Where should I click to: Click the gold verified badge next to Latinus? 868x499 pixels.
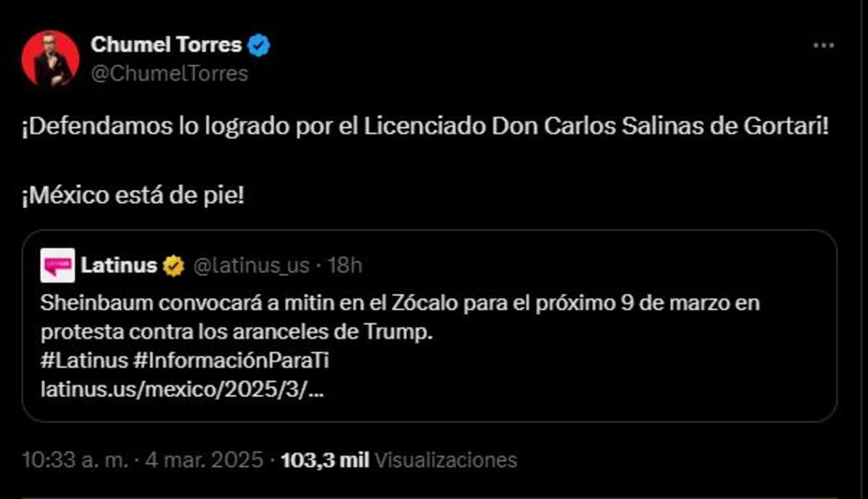(x=173, y=266)
